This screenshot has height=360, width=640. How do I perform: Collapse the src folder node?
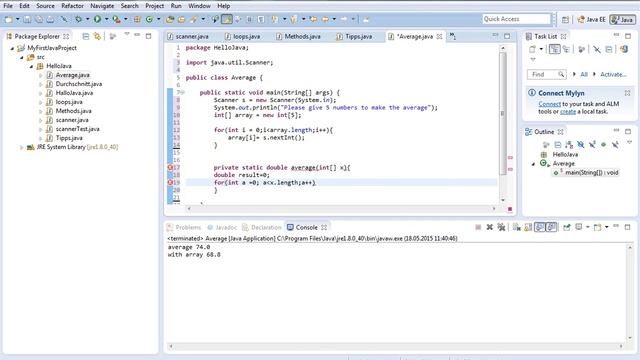22,57
